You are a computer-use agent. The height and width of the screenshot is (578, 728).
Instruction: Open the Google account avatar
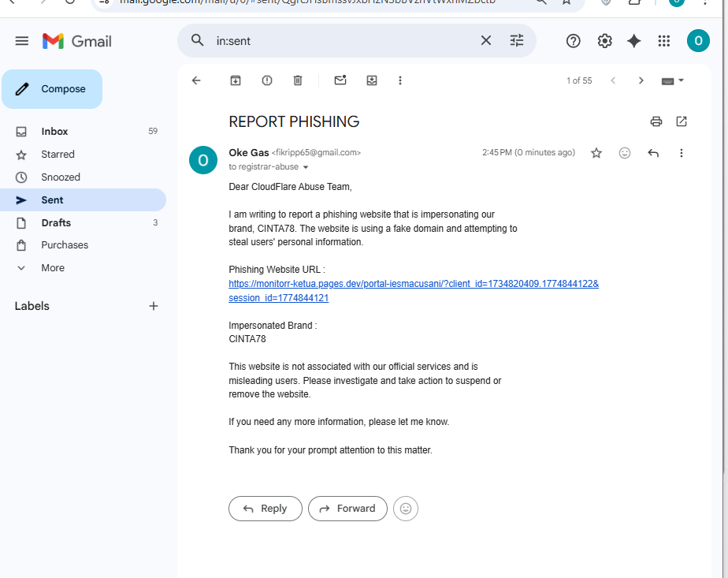tap(698, 41)
